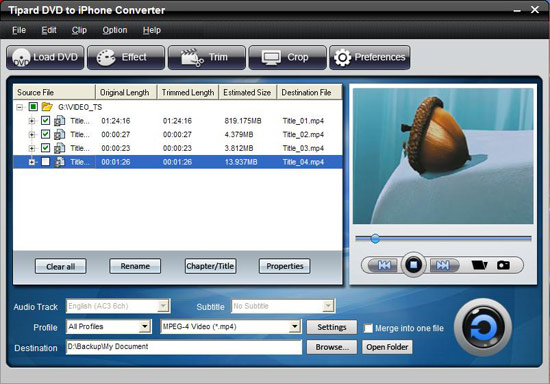This screenshot has height=384, width=550.
Task: Expand the Title_02.mp4 row node
Action: pyautogui.click(x=32, y=135)
